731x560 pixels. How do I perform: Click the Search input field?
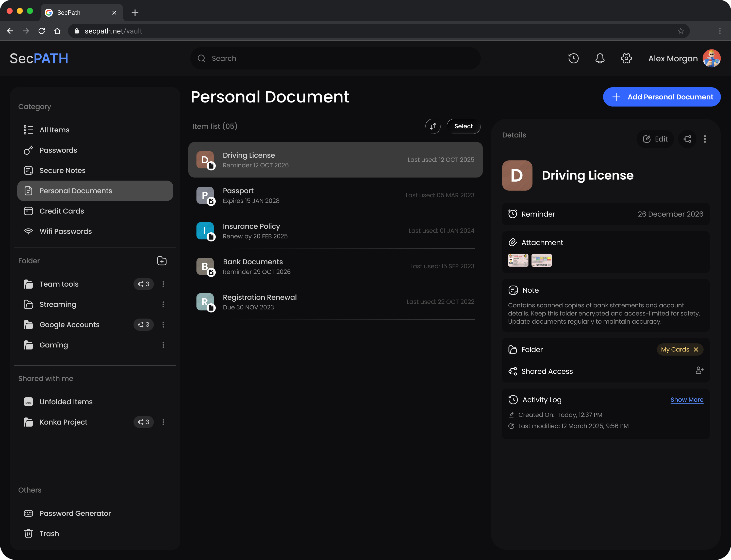pyautogui.click(x=335, y=58)
